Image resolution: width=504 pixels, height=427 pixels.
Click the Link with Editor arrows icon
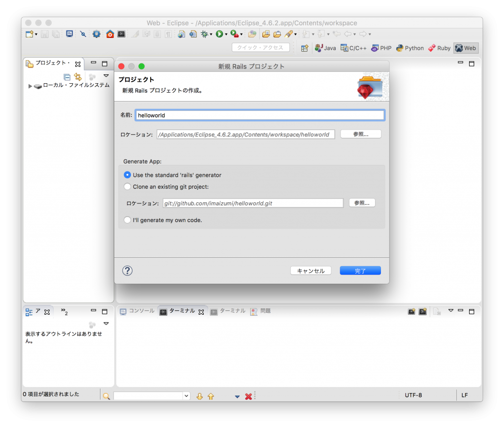(78, 76)
